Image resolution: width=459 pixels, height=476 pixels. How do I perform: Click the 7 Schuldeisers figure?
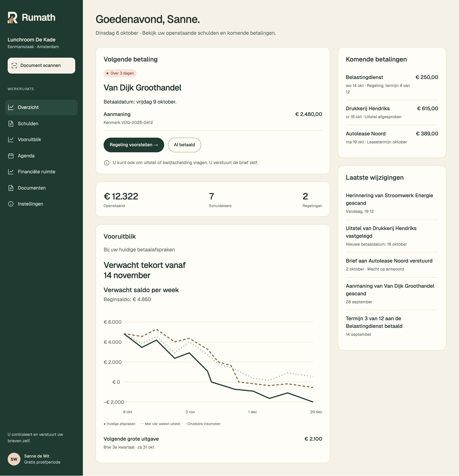[x=220, y=200]
